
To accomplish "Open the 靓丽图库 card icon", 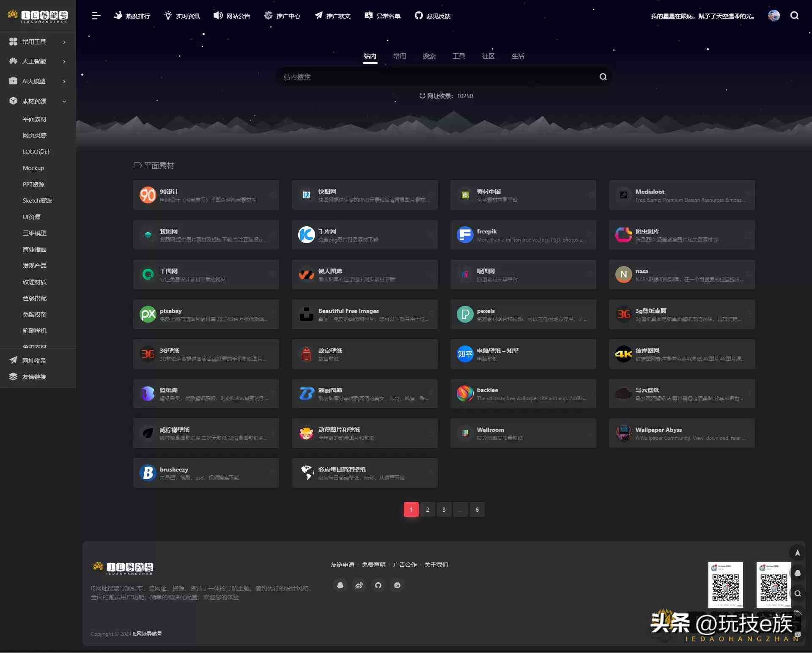I will (x=307, y=394).
